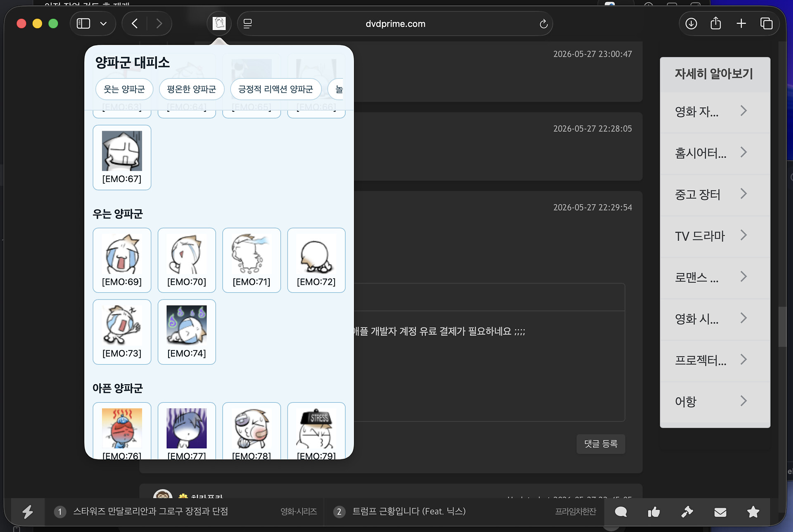Insert the EMO:70 emoticon

click(187, 260)
